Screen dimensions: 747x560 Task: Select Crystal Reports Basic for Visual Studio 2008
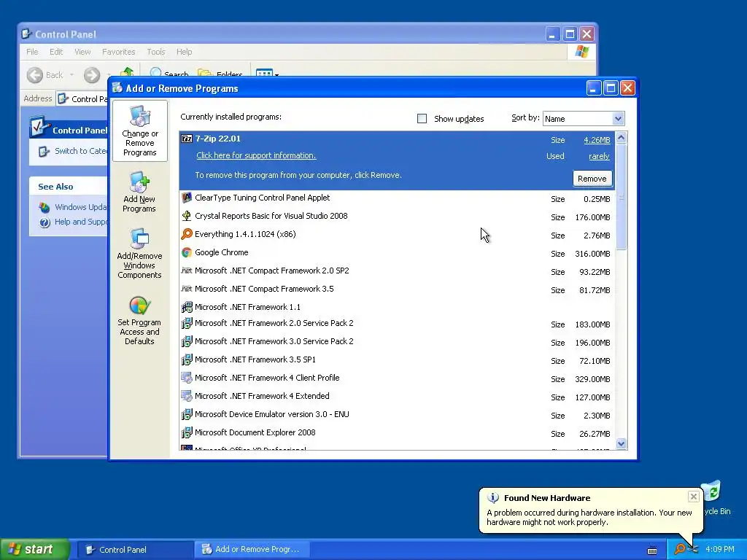[x=271, y=216]
